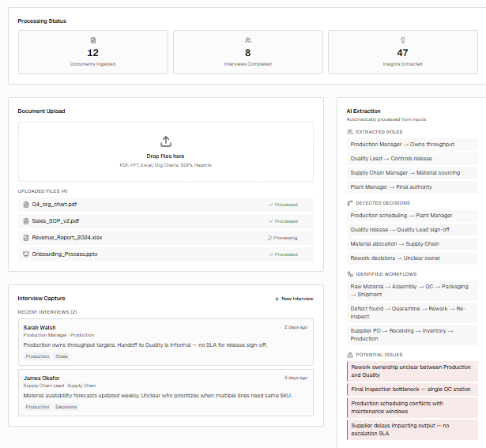This screenshot has width=486, height=448.
Task: Click the 3 days ago timestamp
Action: point(296,378)
